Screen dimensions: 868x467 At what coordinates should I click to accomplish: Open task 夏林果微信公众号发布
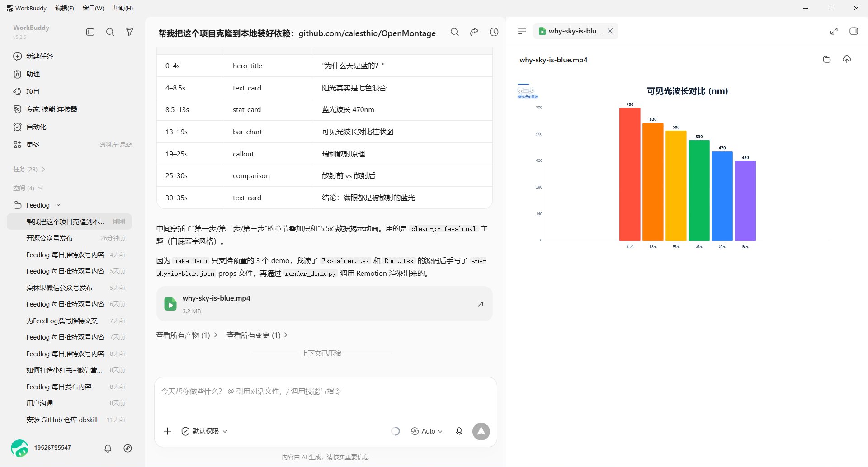69,288
